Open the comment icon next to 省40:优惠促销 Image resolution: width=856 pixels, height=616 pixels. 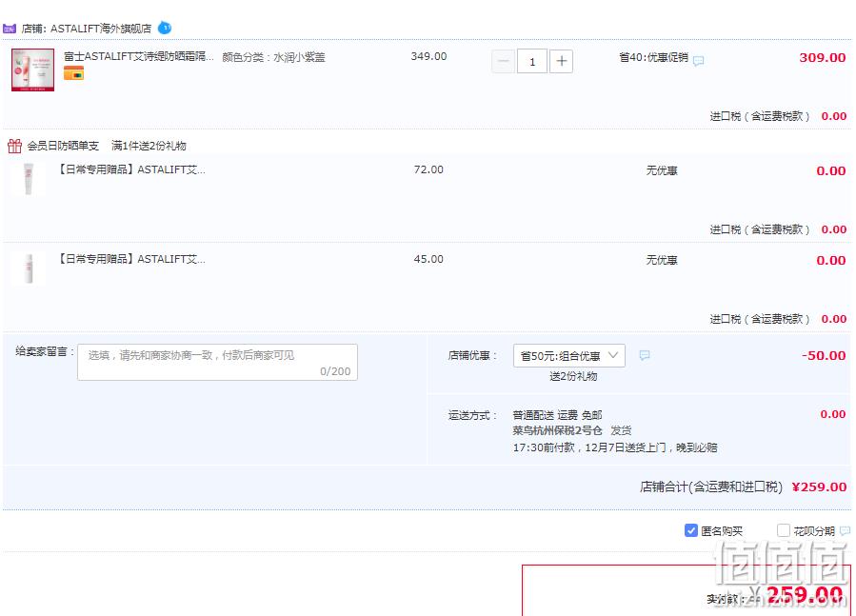[x=698, y=61]
